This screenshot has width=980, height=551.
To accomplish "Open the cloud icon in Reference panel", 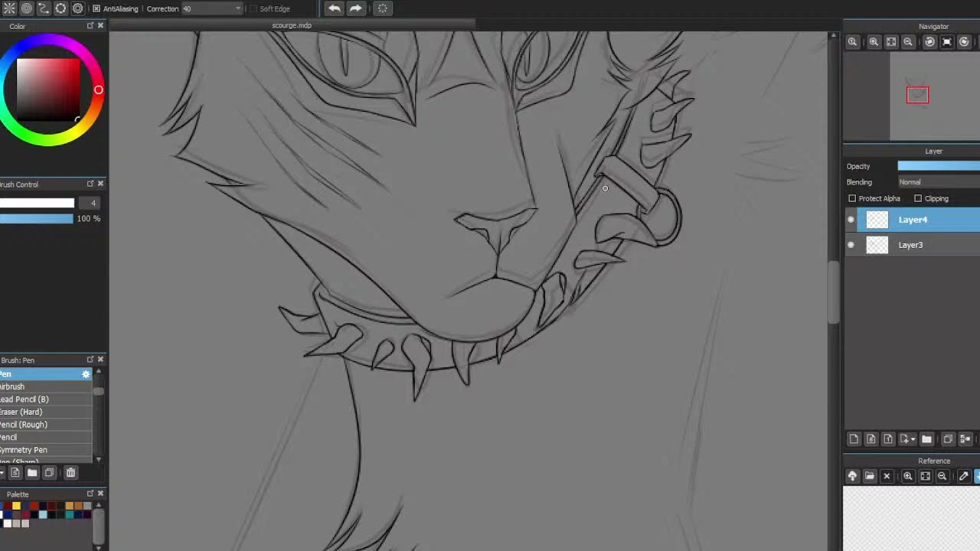I will pyautogui.click(x=852, y=476).
